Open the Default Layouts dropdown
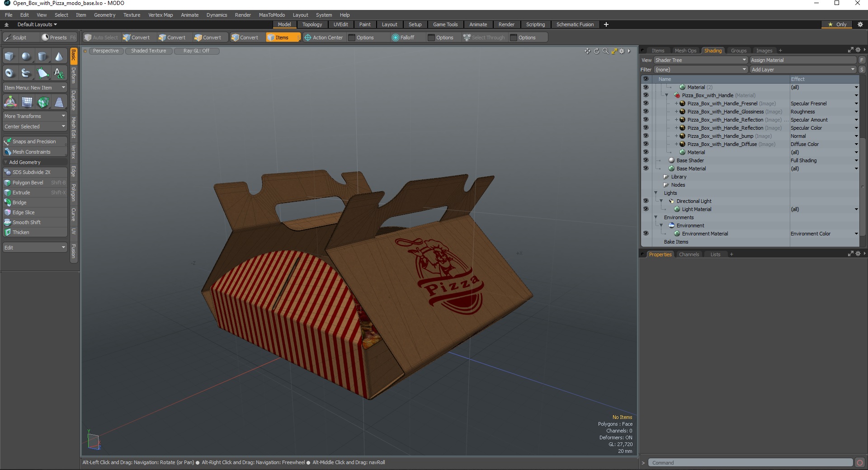Viewport: 868px width, 470px height. (x=37, y=24)
